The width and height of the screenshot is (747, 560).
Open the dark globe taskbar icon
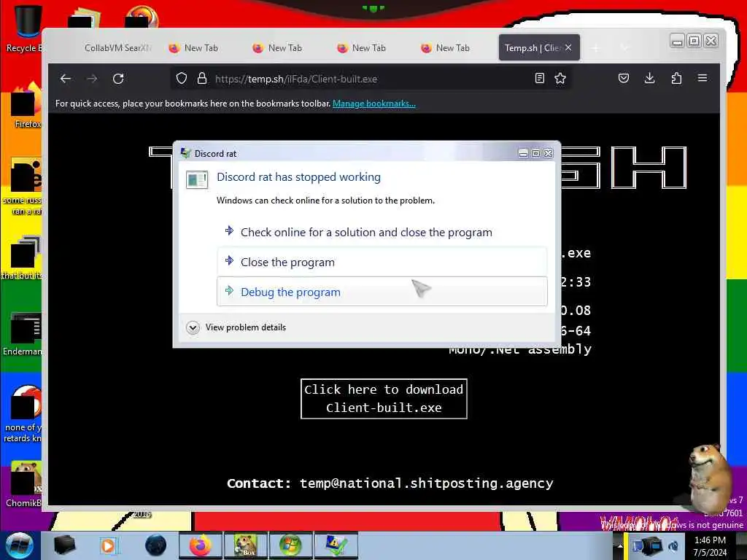(x=156, y=545)
